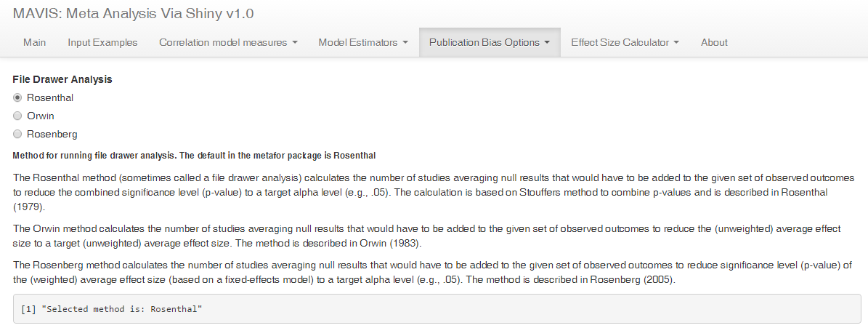The height and width of the screenshot is (336, 868).
Task: Click the caret next to Publication Bias Options
Action: 546,43
